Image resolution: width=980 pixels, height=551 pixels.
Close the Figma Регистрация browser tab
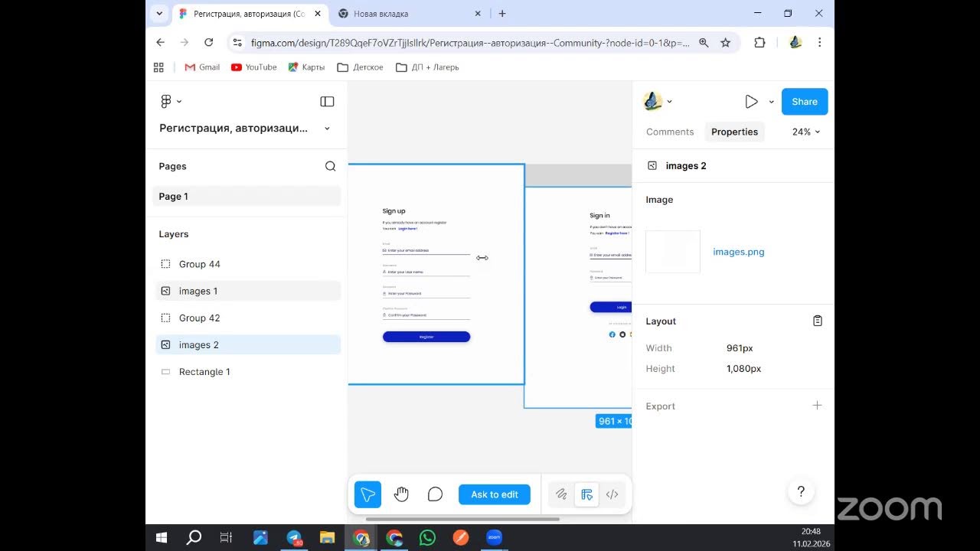(x=318, y=14)
